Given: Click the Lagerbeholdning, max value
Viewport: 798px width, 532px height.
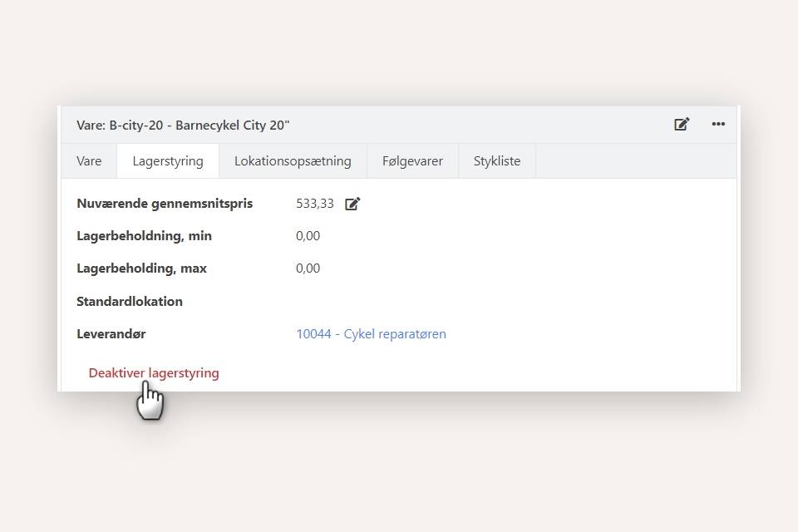Looking at the screenshot, I should [308, 268].
